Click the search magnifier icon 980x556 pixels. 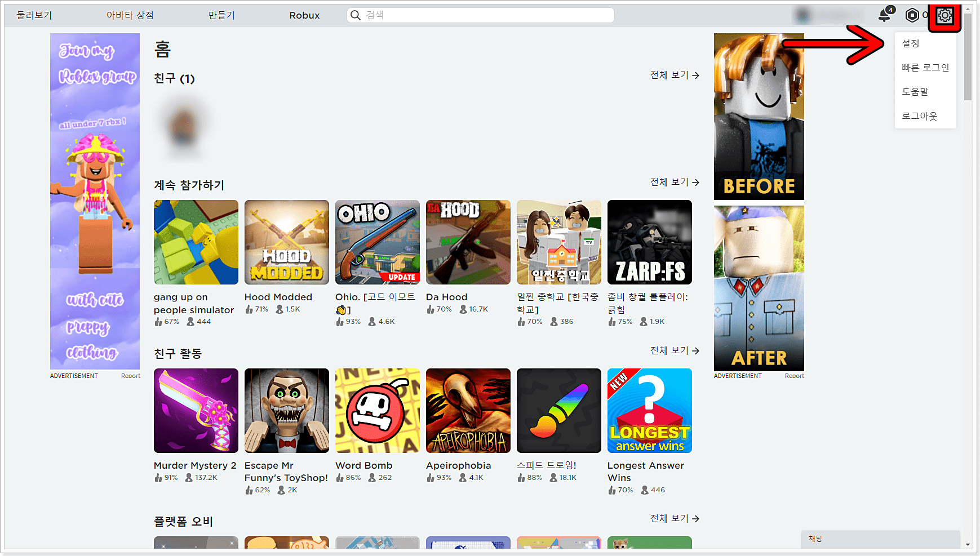point(355,15)
